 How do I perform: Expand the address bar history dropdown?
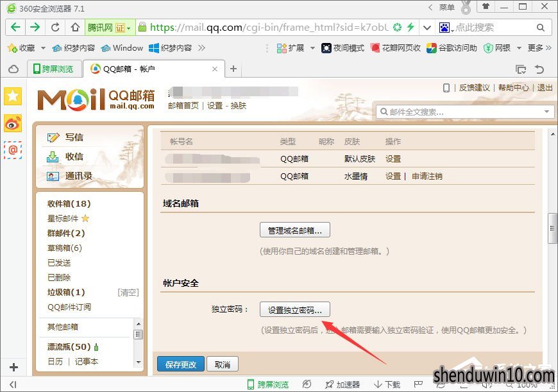tap(427, 28)
